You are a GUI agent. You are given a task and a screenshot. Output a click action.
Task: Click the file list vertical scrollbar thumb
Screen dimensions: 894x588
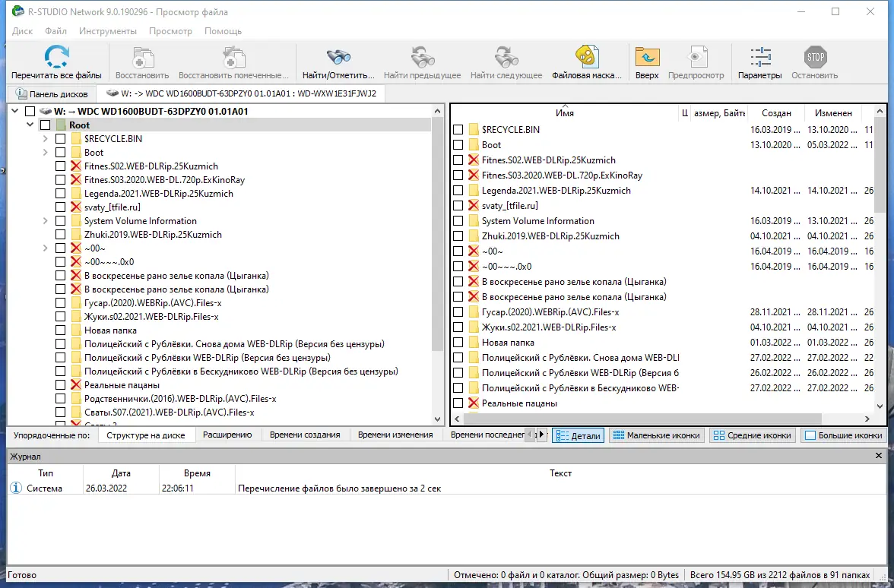click(x=880, y=166)
